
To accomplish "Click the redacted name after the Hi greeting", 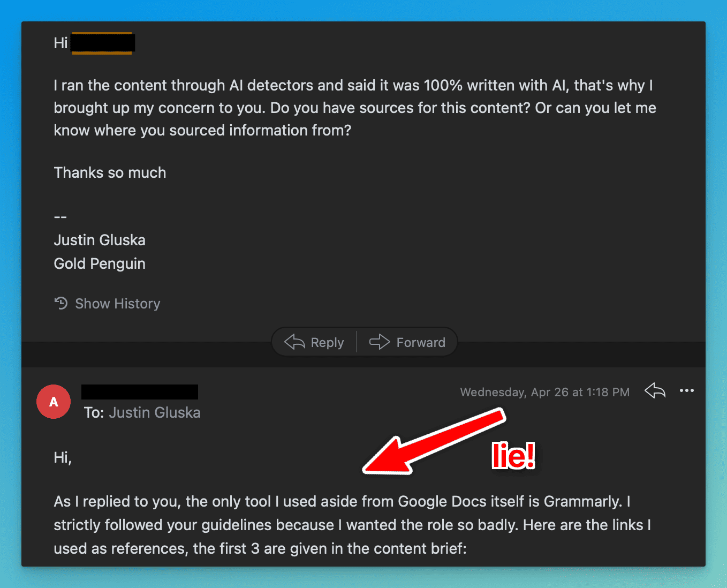I will coord(103,43).
